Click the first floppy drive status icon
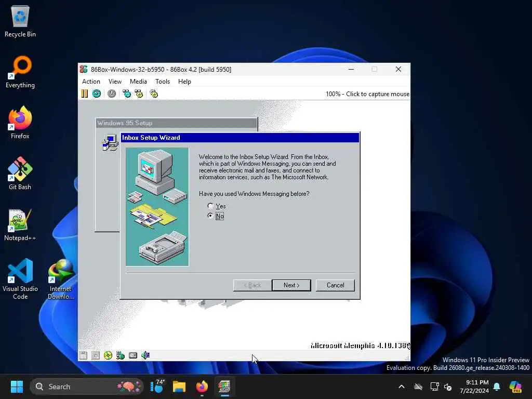The height and width of the screenshot is (399, 532). pyautogui.click(x=83, y=355)
